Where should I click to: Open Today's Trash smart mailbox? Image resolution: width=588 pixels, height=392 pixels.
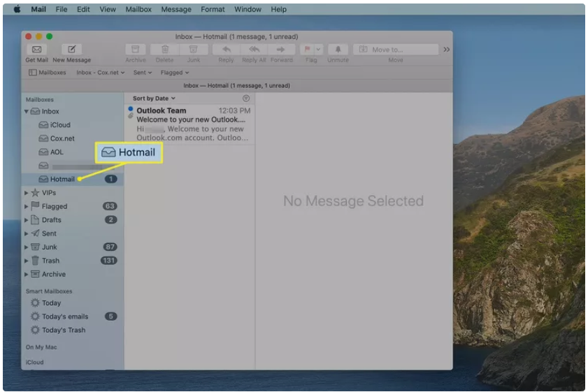click(73, 330)
